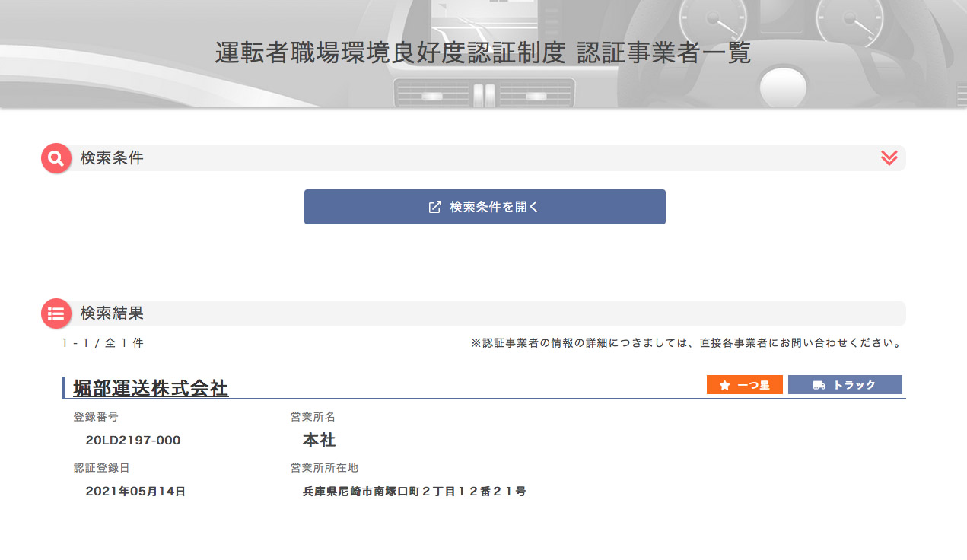Click the ※認証事業者の情報 notice text
Image resolution: width=967 pixels, height=560 pixels.
(687, 343)
